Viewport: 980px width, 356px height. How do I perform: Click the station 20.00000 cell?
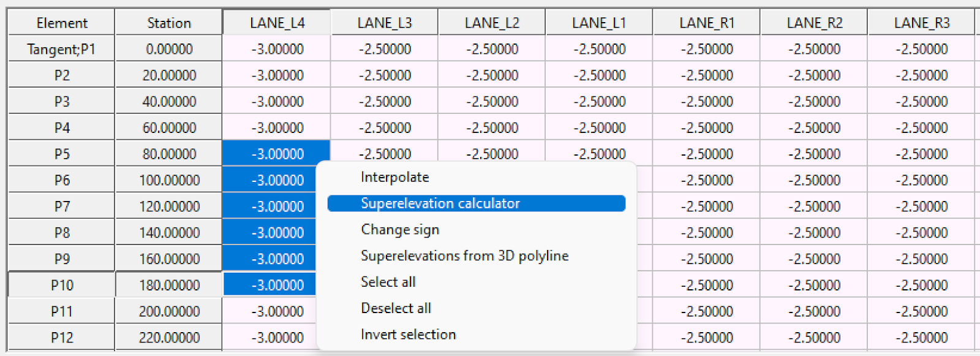169,75
